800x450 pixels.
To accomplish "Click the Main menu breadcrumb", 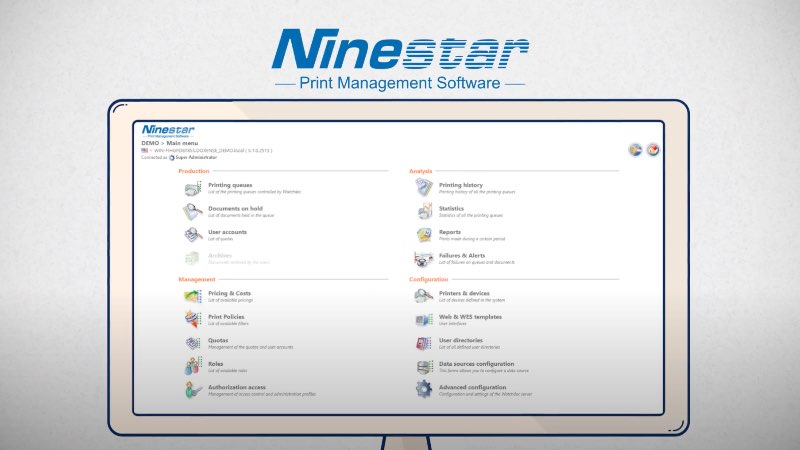I will pos(182,143).
